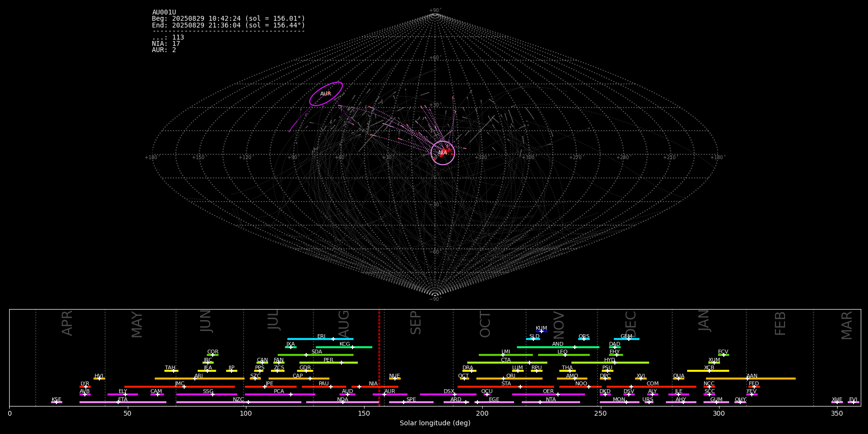This screenshot has height=434, width=868.
Task: Click the CAP shower label in timeline
Action: (x=298, y=376)
